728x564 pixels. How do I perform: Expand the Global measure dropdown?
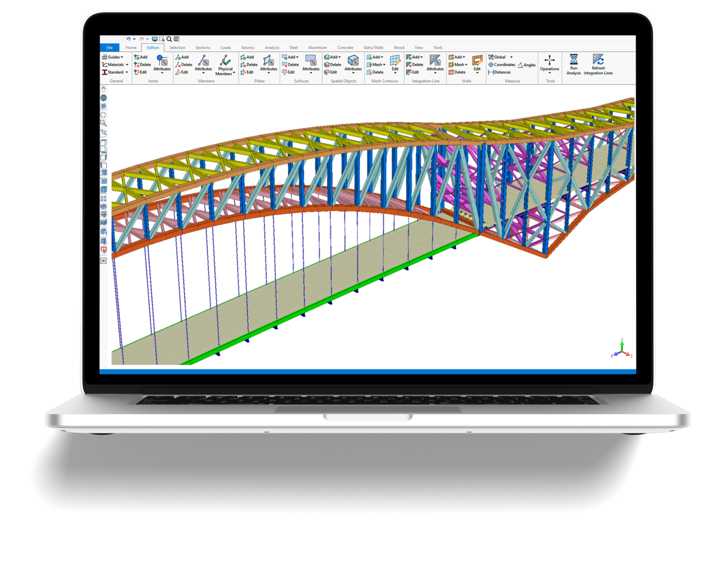[510, 57]
